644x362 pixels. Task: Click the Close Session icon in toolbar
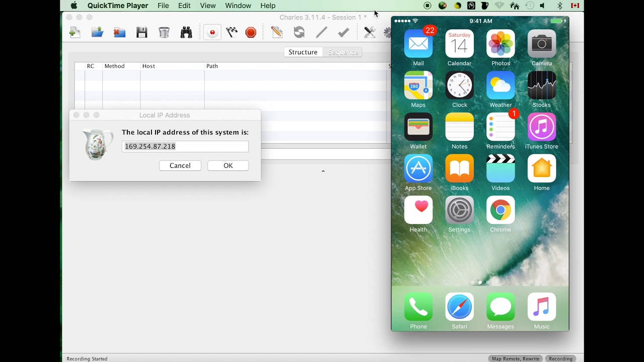119,33
